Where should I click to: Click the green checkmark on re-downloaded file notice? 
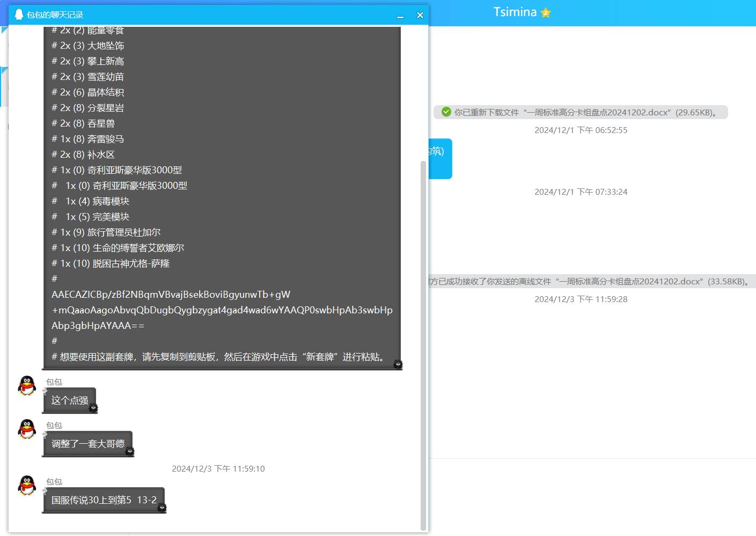pos(446,112)
